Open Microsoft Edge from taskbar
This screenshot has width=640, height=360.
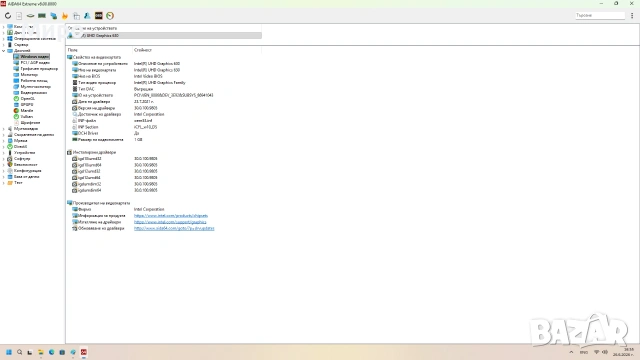point(51,352)
